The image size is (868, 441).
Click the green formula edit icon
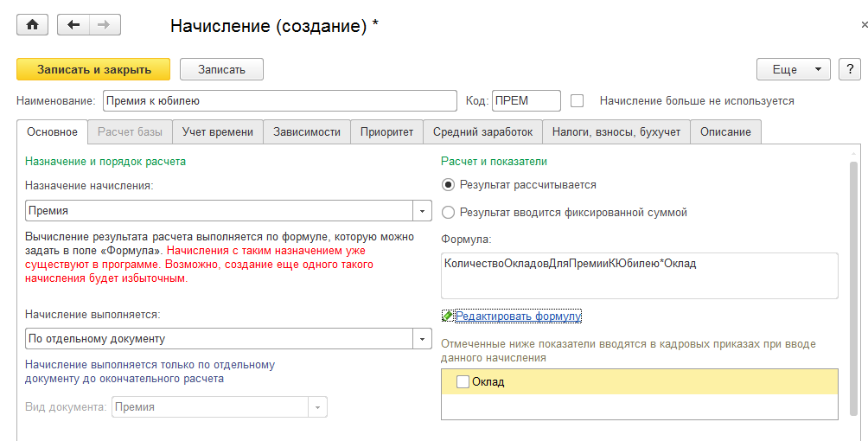point(447,316)
